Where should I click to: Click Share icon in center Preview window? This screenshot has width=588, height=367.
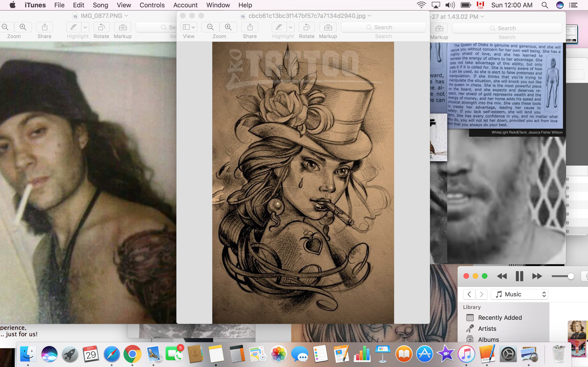250,27
